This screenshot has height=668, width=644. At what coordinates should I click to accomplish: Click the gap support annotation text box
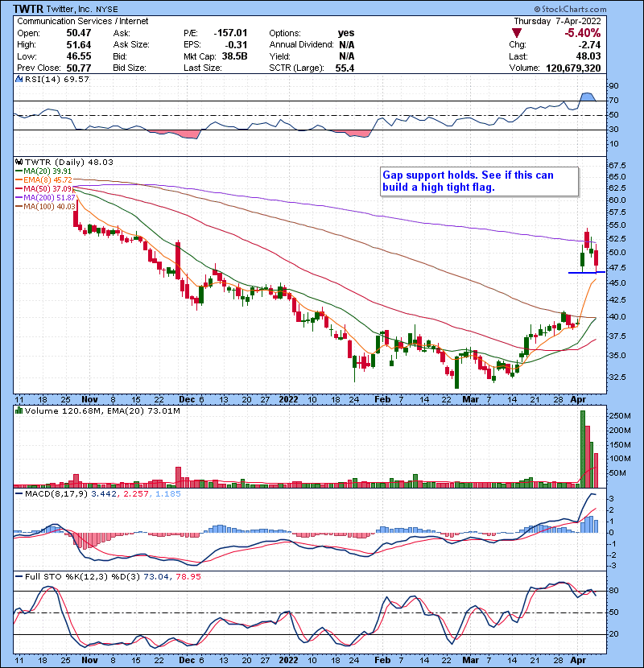pyautogui.click(x=479, y=181)
